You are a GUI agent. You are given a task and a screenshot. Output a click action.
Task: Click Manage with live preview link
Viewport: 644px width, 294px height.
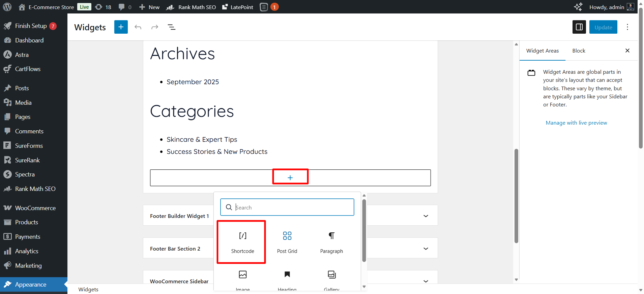tap(576, 123)
